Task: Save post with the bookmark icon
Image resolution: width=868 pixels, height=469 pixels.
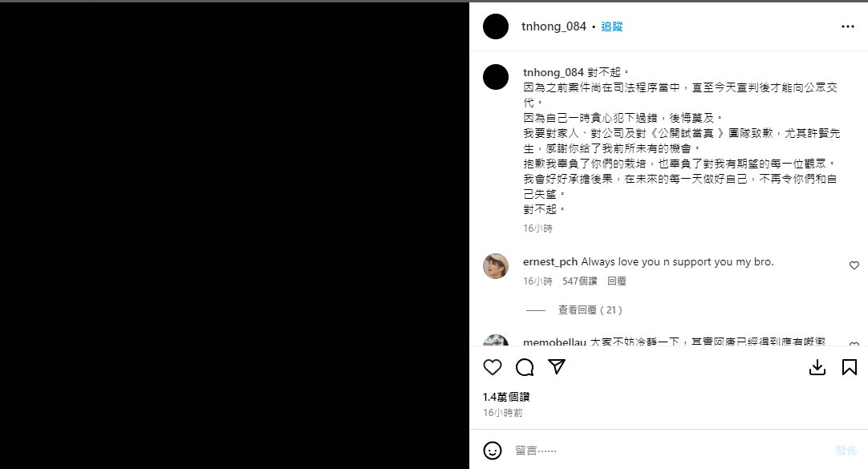Action: [850, 367]
